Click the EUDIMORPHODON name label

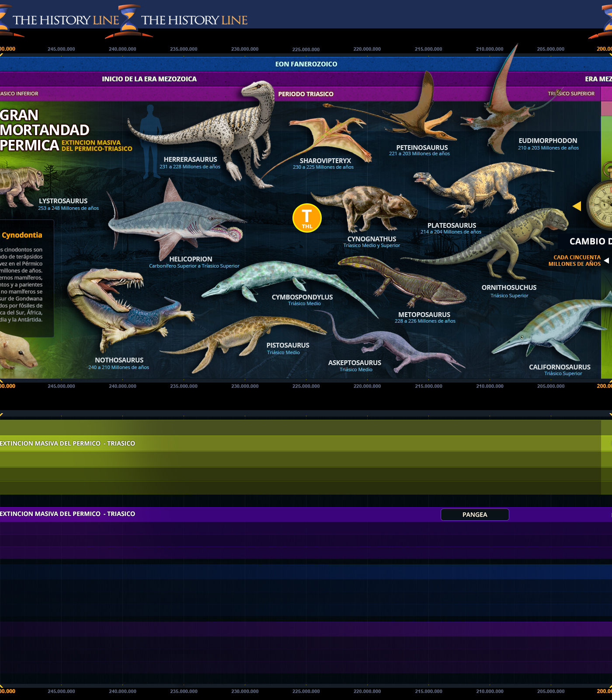pos(548,141)
